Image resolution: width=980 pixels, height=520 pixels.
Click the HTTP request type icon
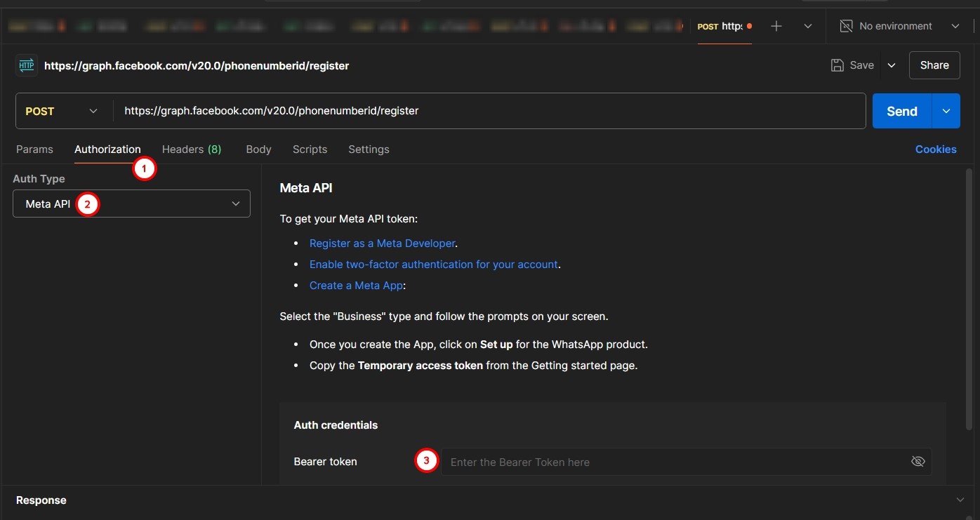tap(26, 65)
